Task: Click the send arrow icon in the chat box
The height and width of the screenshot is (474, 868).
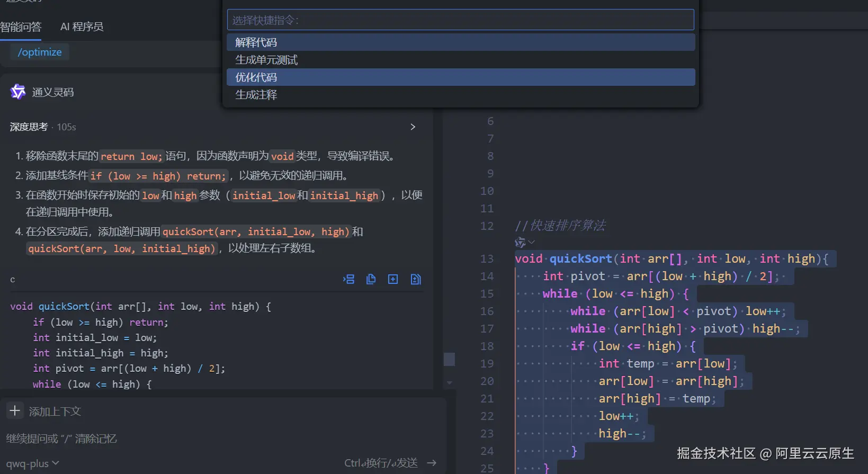Action: (432, 463)
